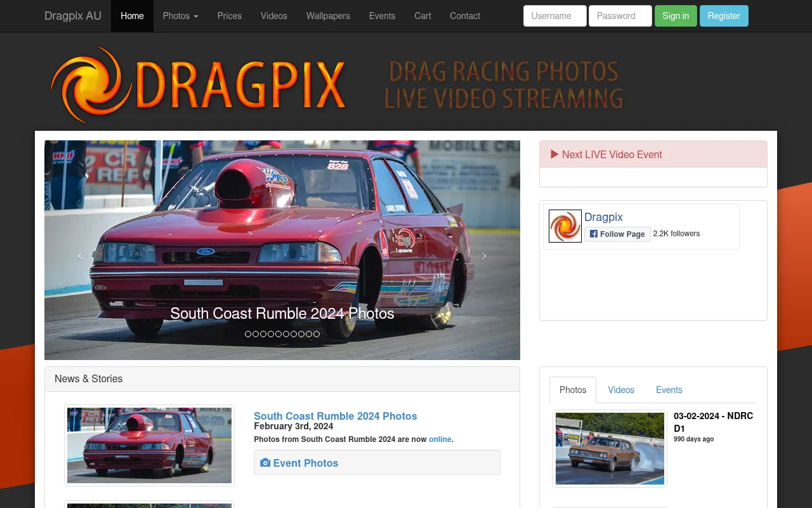Click the Register button
Viewport: 812px width, 508px height.
[x=724, y=16]
